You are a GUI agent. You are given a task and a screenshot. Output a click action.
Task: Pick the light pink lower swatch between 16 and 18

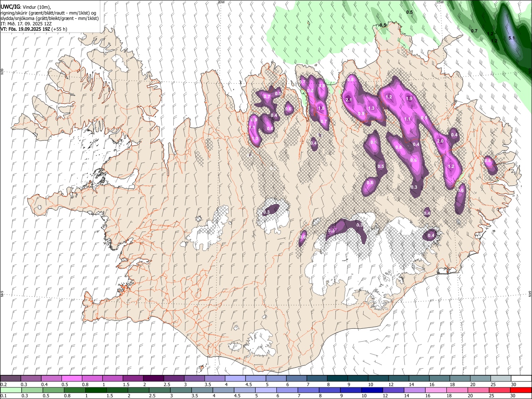click(x=436, y=390)
